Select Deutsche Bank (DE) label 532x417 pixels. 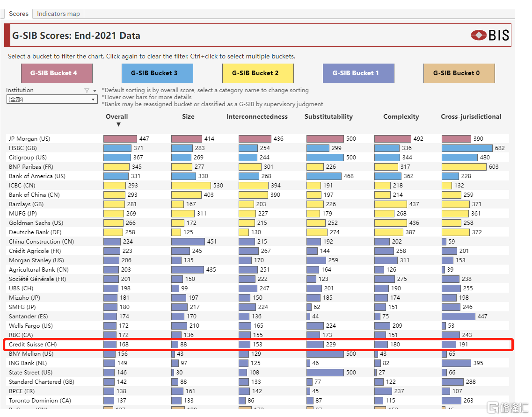[x=35, y=232]
